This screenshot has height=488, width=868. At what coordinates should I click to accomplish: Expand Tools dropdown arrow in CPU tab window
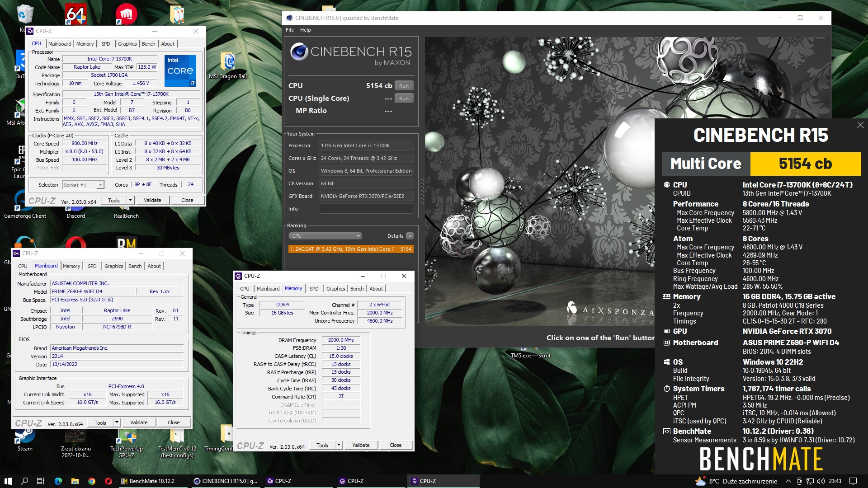coord(130,200)
